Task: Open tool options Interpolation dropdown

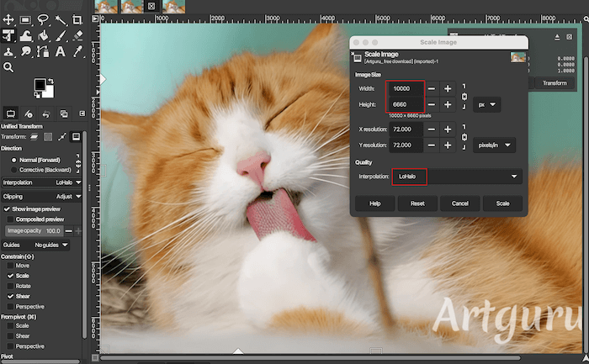Action: [x=42, y=182]
